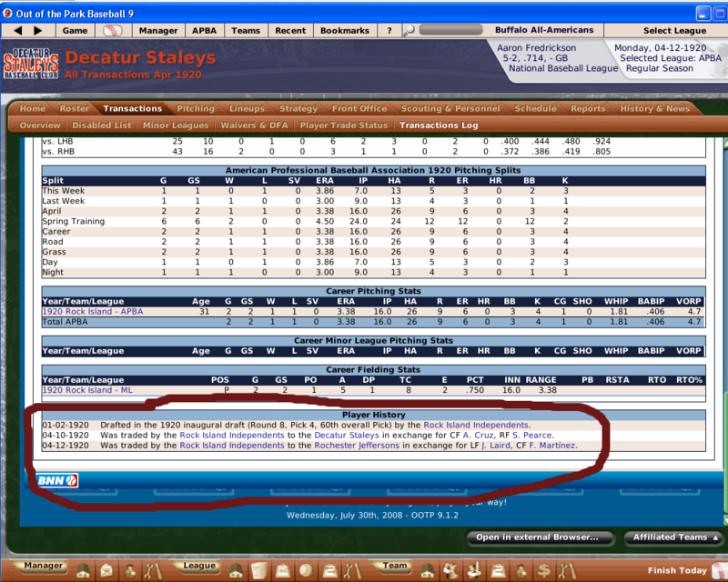Viewport: 728px width, 582px height.
Task: Open the Scouting & Personnel tab
Action: pyautogui.click(x=450, y=108)
